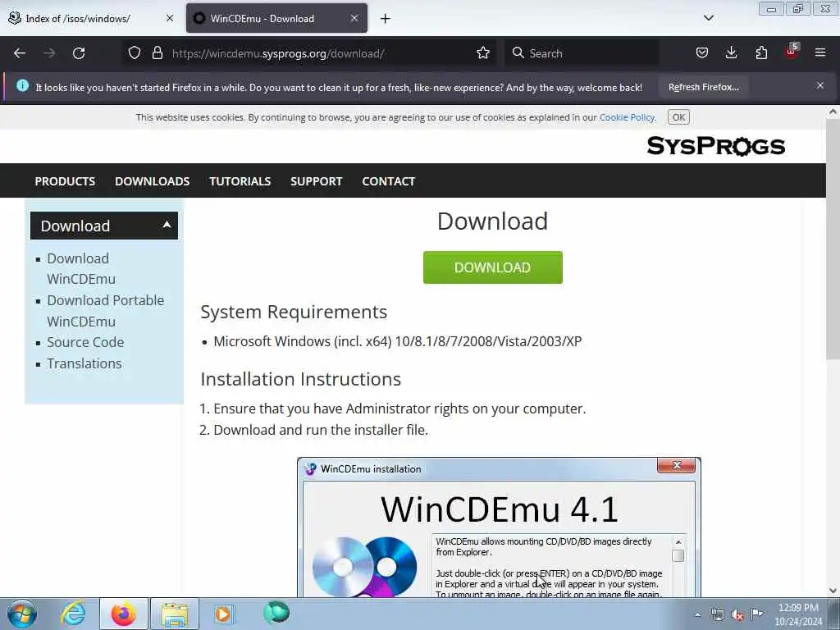Open the TUTORIALS menu
Viewport: 840px width, 630px height.
[x=240, y=181]
